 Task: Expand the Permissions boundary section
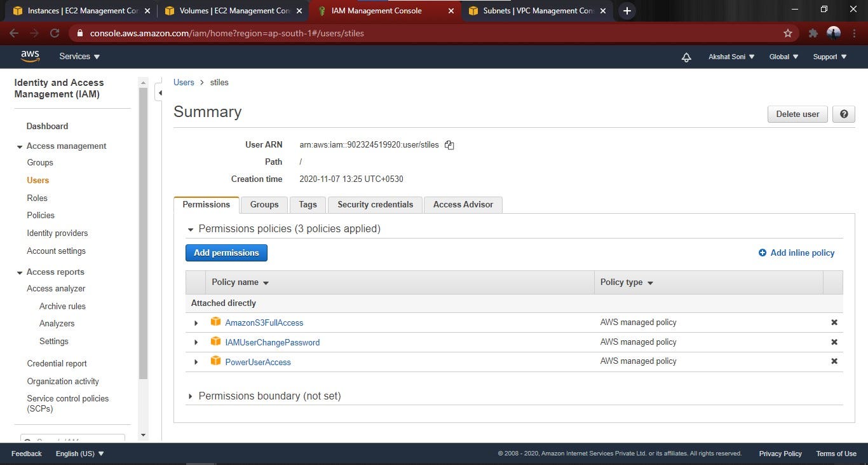click(x=190, y=396)
